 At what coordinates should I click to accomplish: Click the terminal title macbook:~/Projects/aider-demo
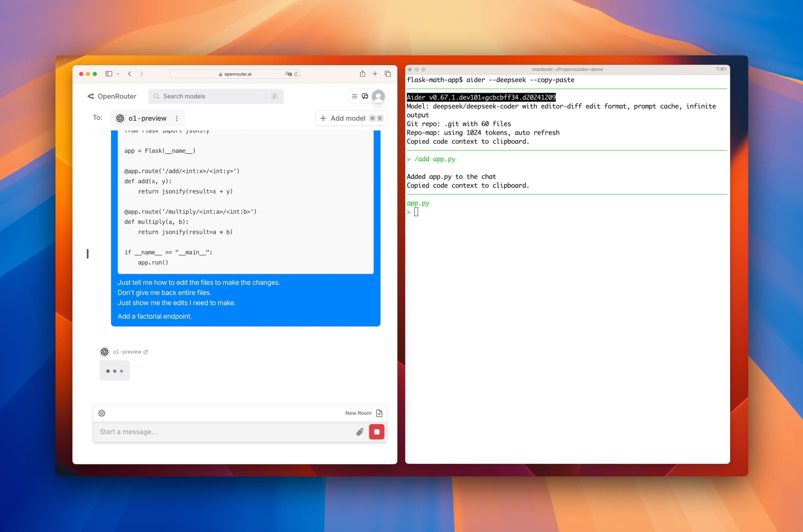567,69
